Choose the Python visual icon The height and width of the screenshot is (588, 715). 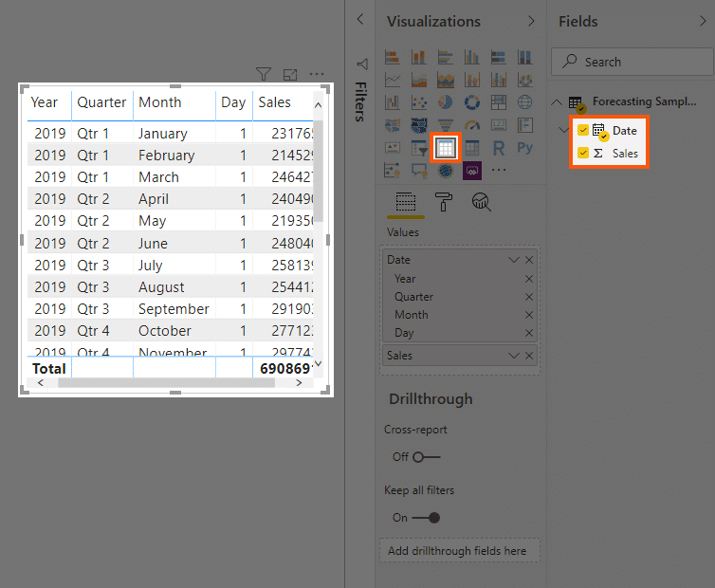(524, 148)
